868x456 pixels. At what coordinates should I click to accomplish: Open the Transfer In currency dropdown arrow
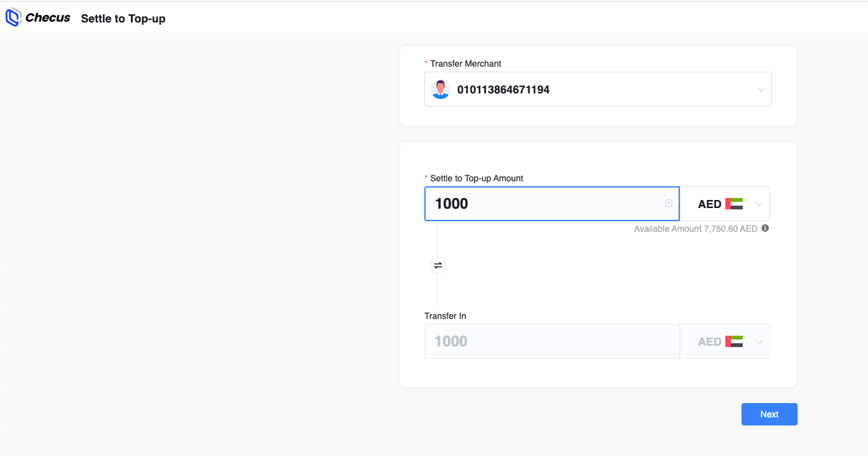tap(759, 341)
